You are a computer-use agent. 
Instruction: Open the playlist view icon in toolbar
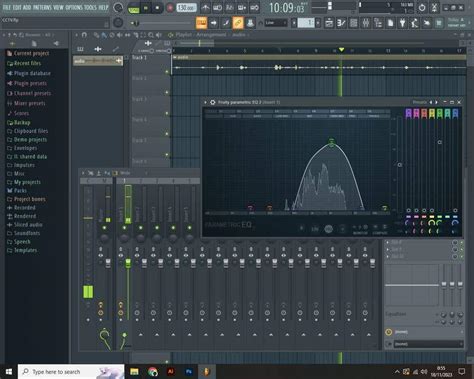(x=329, y=23)
